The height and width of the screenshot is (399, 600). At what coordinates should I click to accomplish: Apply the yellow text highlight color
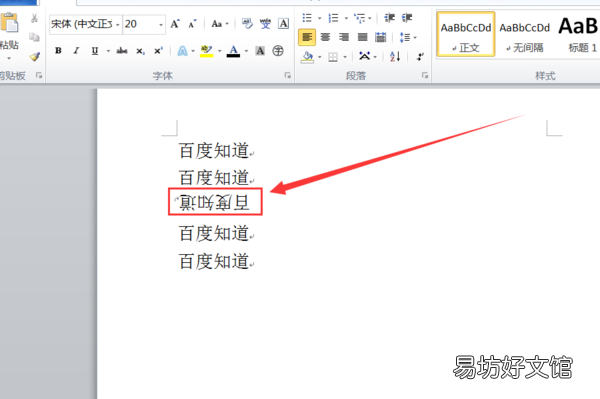(207, 50)
